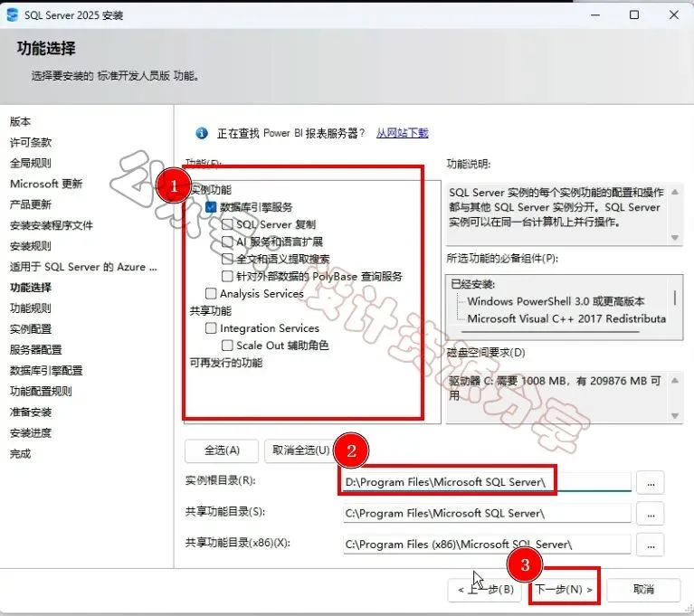Click the 共享功能 group in feature tree

[210, 310]
